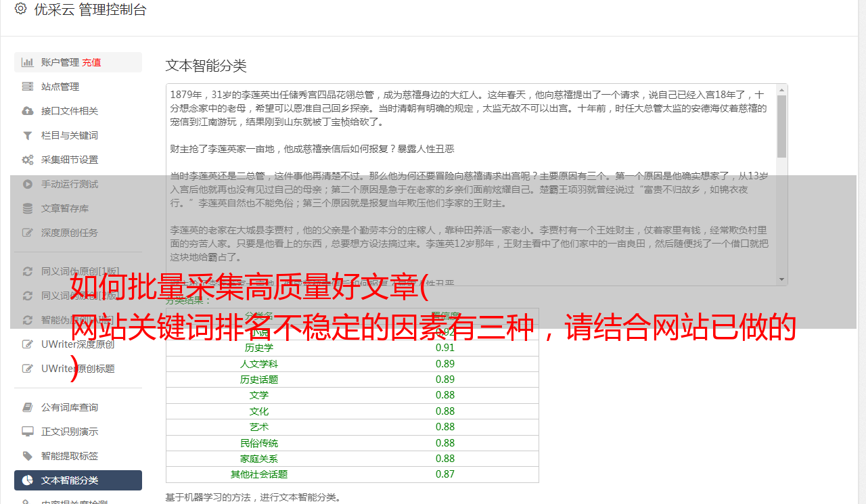Click the filter icon for 栏目与关键词

28,135
